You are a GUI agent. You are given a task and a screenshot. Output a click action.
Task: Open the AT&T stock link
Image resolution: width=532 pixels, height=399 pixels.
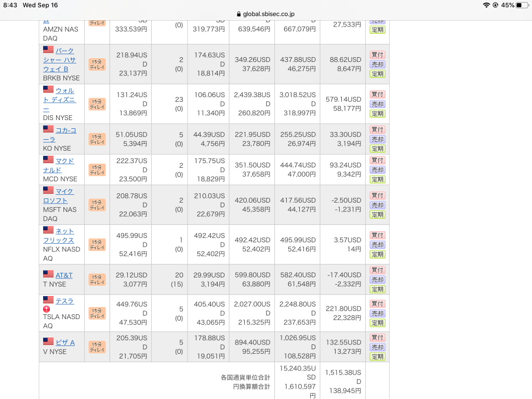[x=64, y=275]
